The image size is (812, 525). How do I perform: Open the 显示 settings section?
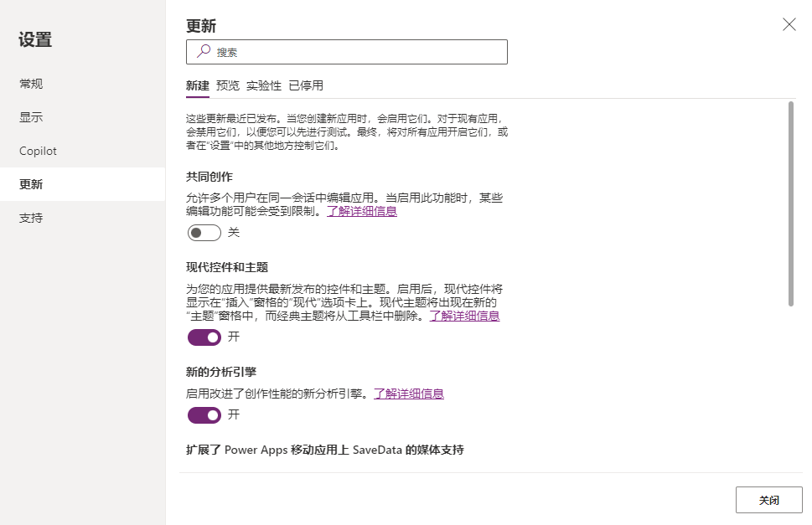click(31, 116)
